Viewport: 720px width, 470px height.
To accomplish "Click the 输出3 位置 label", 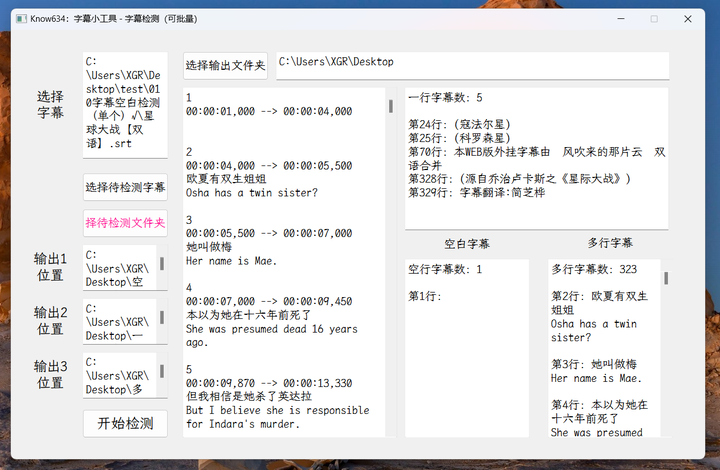I will point(50,375).
